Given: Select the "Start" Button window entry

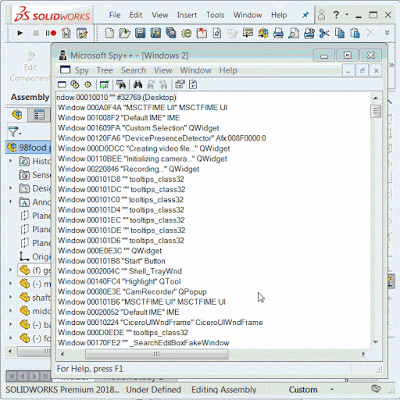Looking at the screenshot, I should (111, 261).
